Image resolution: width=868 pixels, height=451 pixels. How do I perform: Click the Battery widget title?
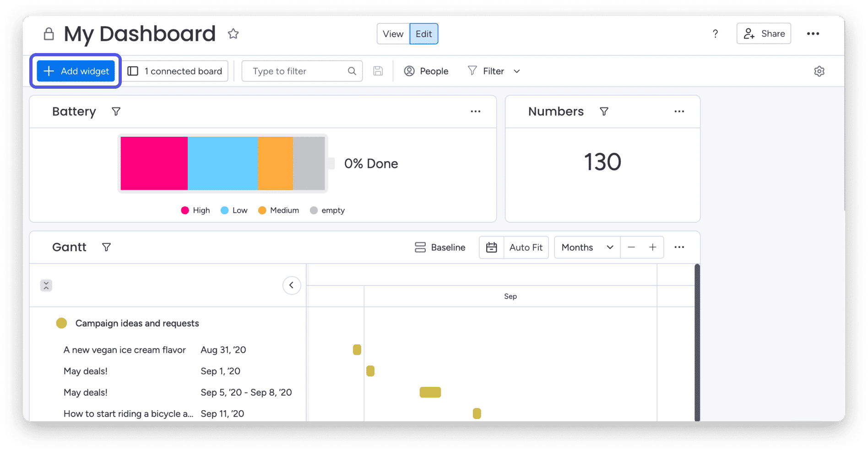[74, 112]
